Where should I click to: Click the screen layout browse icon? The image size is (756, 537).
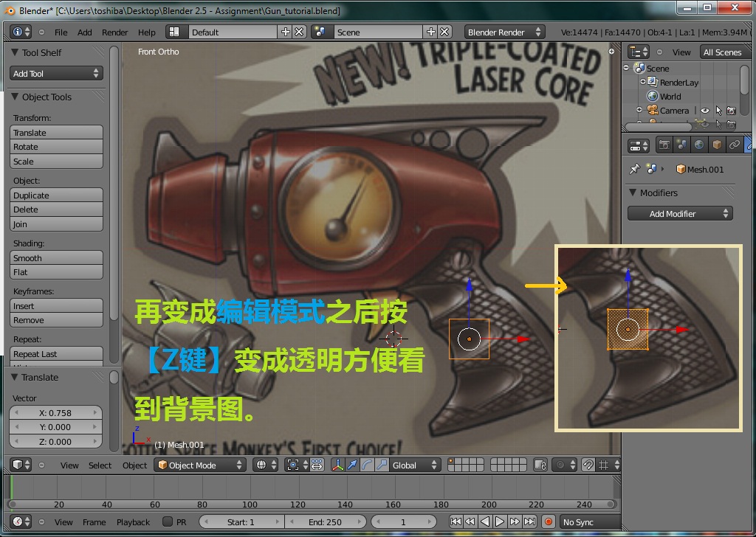coord(174,32)
